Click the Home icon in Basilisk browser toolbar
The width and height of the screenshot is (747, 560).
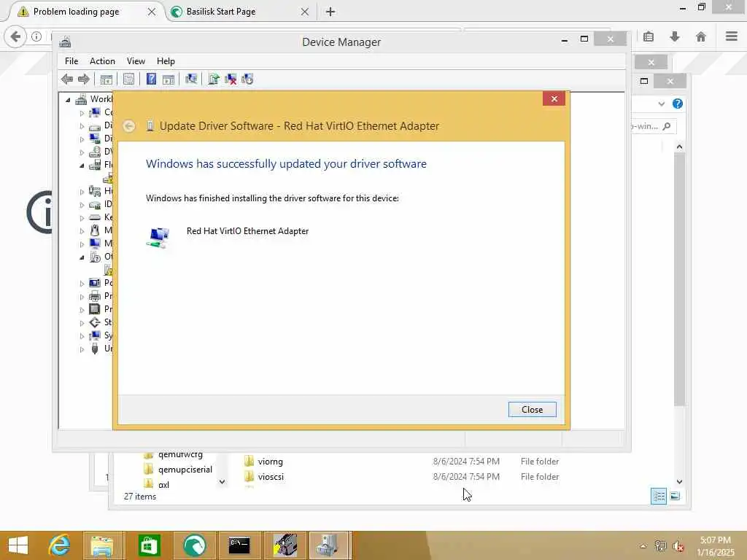tap(701, 36)
